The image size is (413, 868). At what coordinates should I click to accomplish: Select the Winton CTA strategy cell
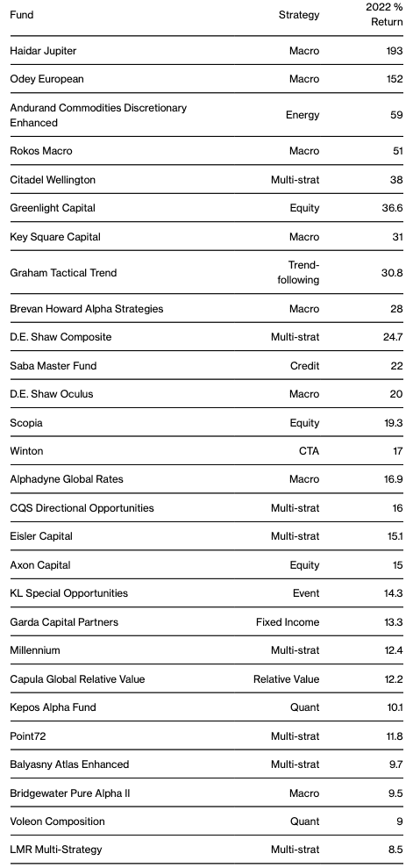point(309,451)
